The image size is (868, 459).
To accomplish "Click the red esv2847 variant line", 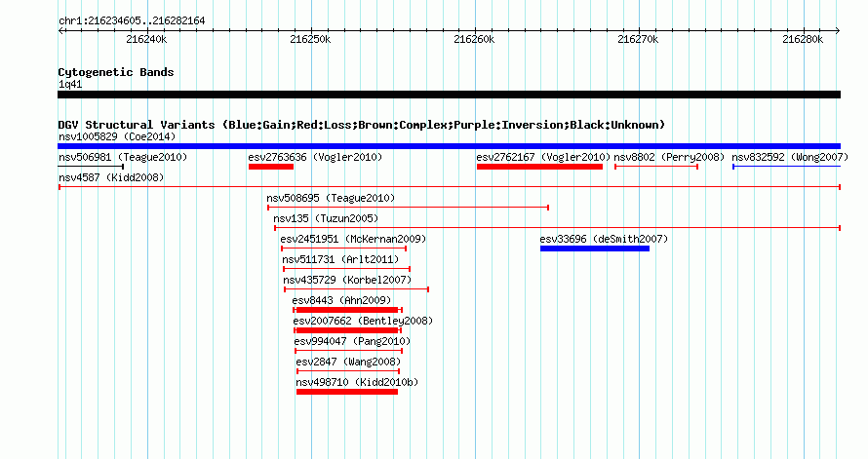I will [x=348, y=371].
